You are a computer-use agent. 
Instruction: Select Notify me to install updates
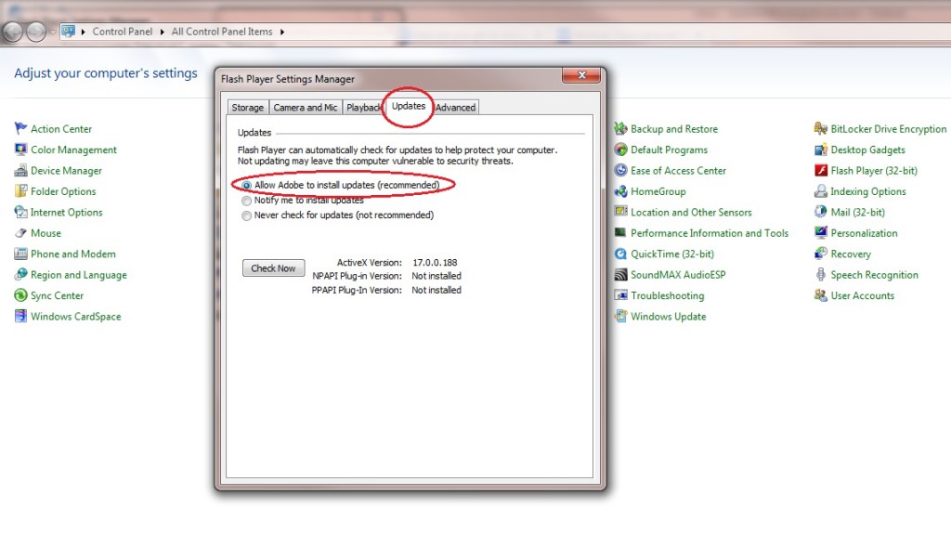coord(246,201)
